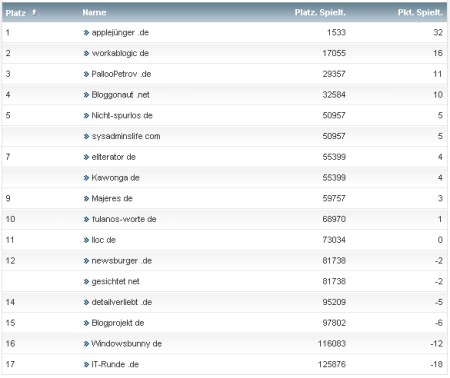This screenshot has width=450, height=378.
Task: Select the points value -6
Action: click(x=439, y=323)
